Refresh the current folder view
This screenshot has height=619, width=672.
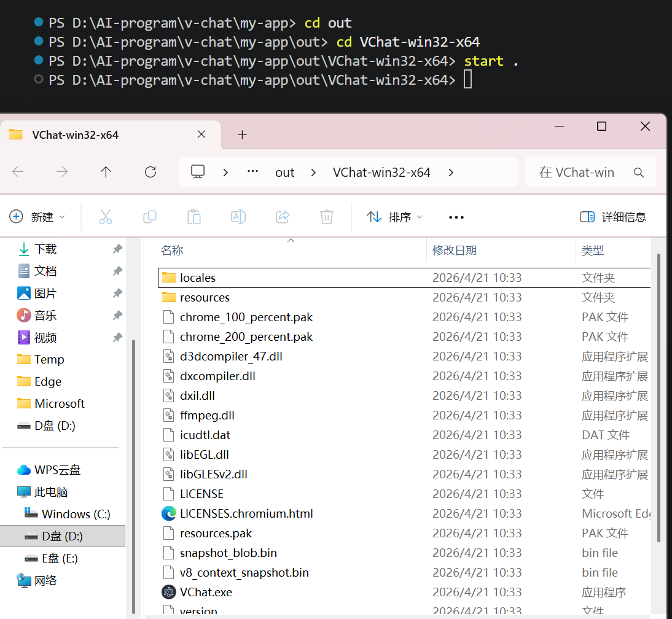click(x=150, y=172)
